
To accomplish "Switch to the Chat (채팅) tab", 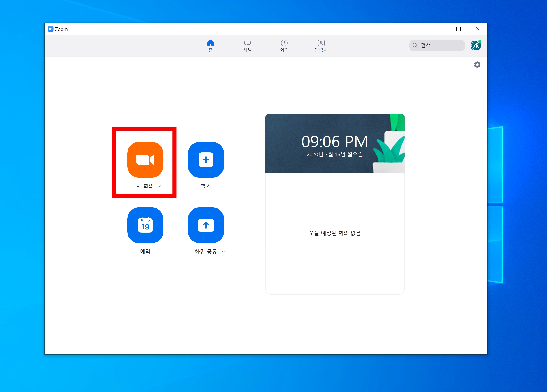I will point(247,45).
